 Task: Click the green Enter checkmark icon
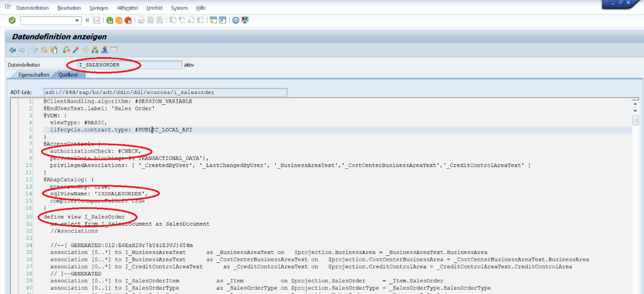click(12, 20)
